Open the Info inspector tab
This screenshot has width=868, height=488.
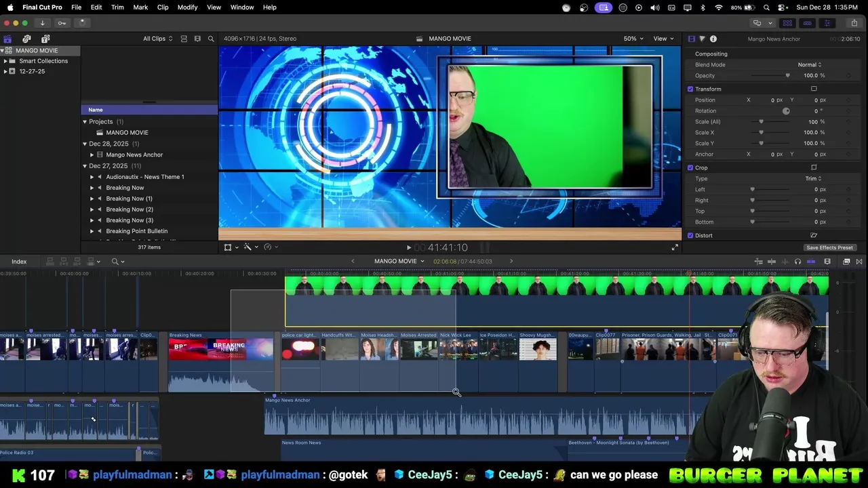(713, 39)
